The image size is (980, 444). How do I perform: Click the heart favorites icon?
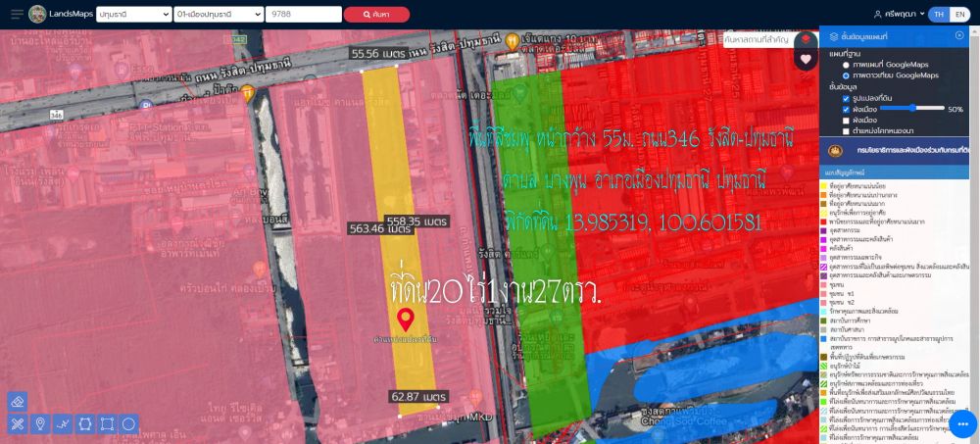806,59
